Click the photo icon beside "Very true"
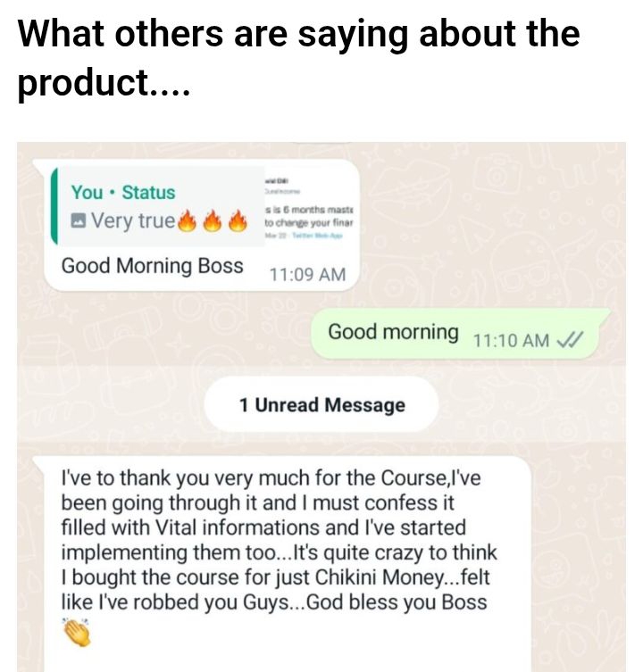Viewport: 643px width, 672px height. point(78,221)
